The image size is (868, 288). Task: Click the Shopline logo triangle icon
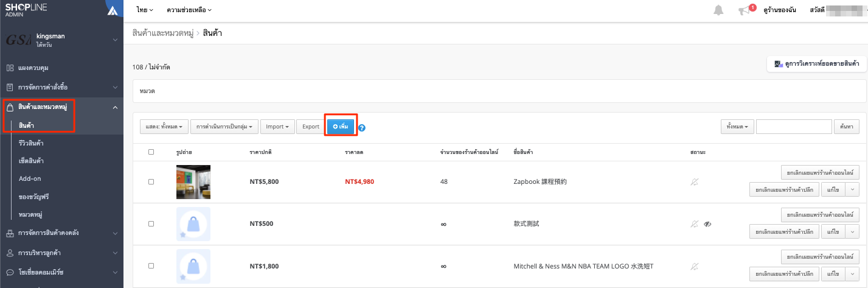click(x=112, y=10)
